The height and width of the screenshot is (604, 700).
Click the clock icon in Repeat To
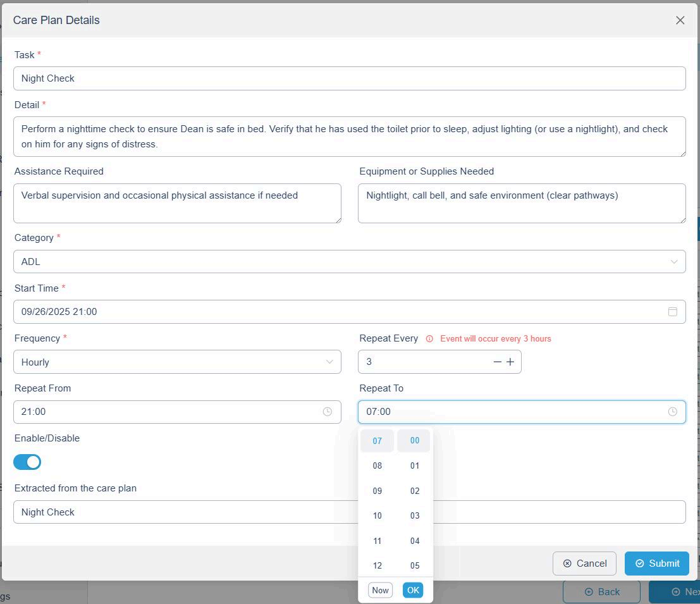[673, 412]
